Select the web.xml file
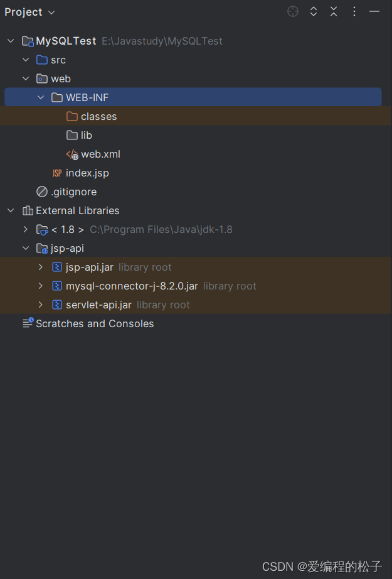This screenshot has height=579, width=392. click(x=101, y=154)
